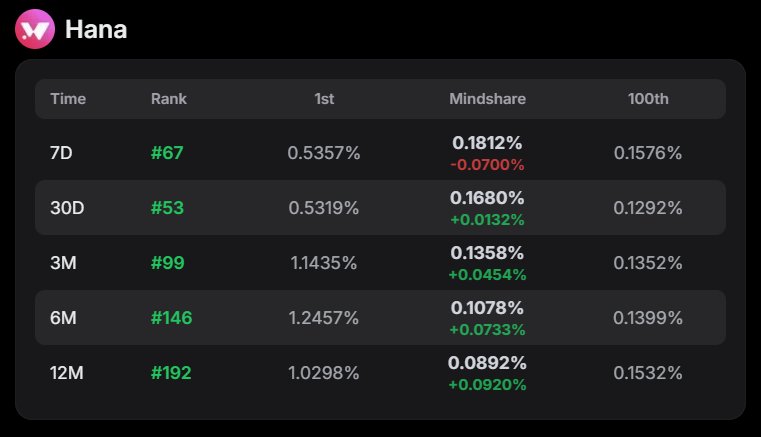The image size is (761, 437).
Task: Click 100th value 0.1576%
Action: pos(648,153)
